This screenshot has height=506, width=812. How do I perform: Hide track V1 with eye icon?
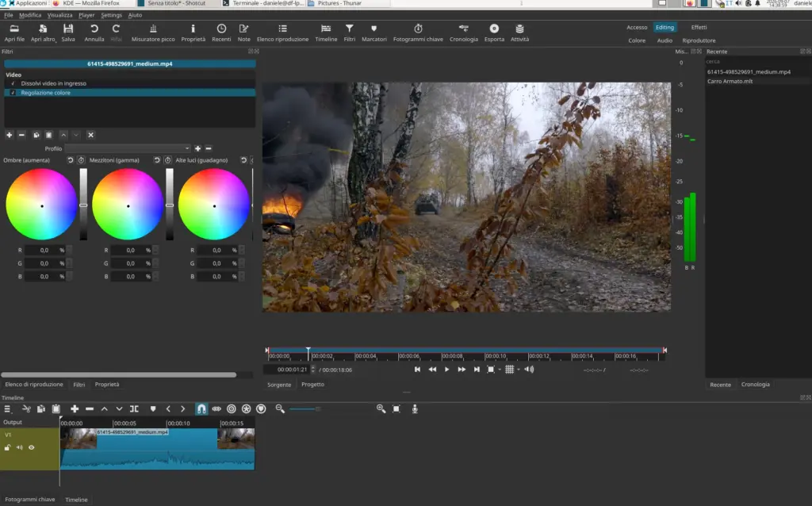[32, 447]
